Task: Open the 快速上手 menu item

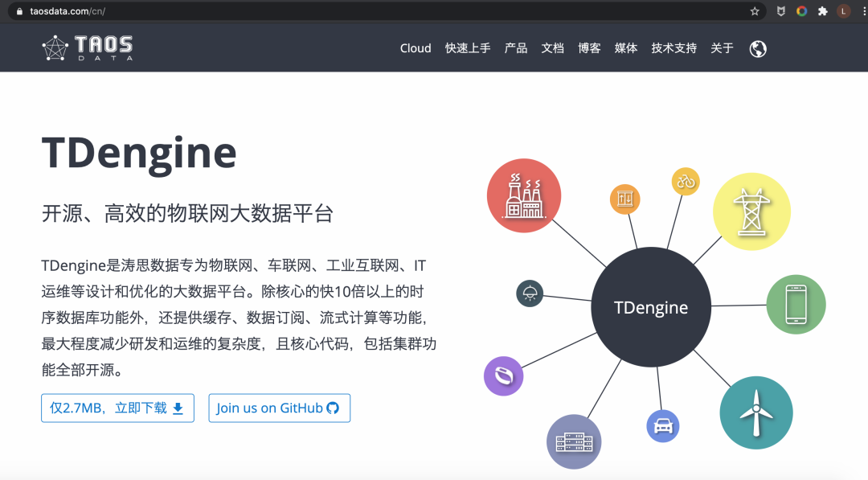Action: point(468,48)
